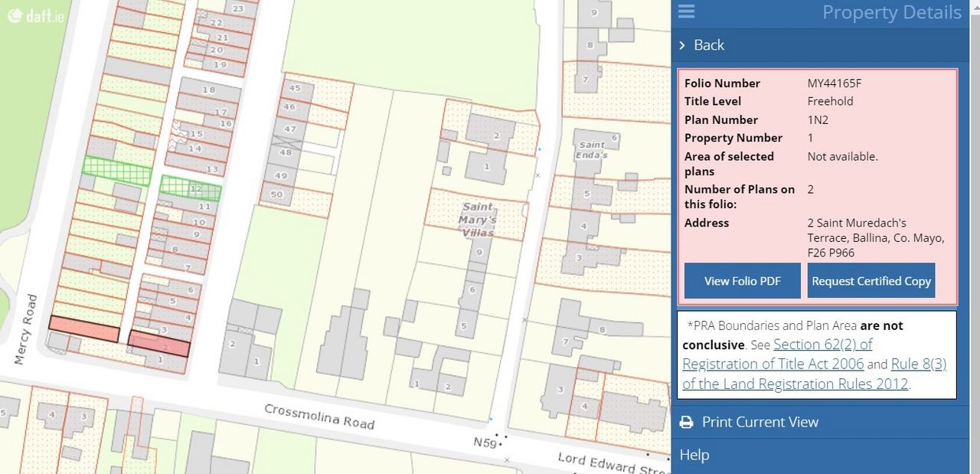
Task: Select Print Current View text
Action: point(759,422)
